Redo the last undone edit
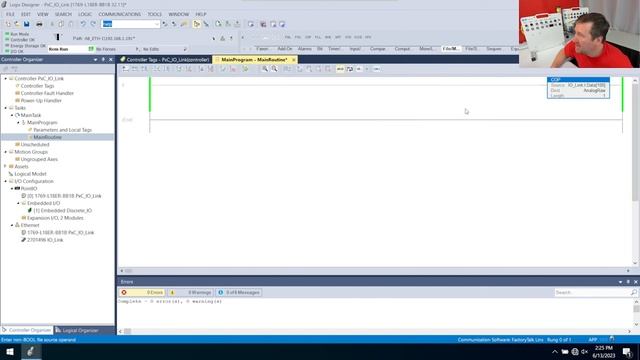The height and width of the screenshot is (360, 640). click(x=93, y=24)
